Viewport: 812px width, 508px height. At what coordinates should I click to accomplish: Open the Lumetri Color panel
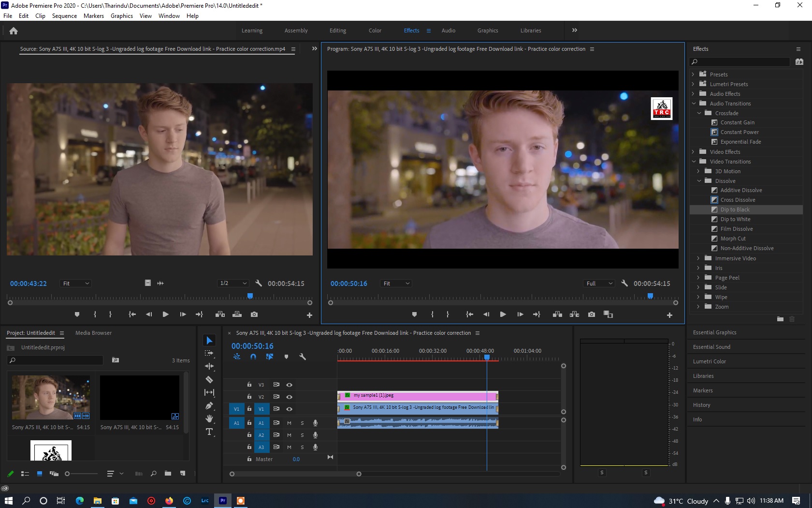[x=710, y=361]
